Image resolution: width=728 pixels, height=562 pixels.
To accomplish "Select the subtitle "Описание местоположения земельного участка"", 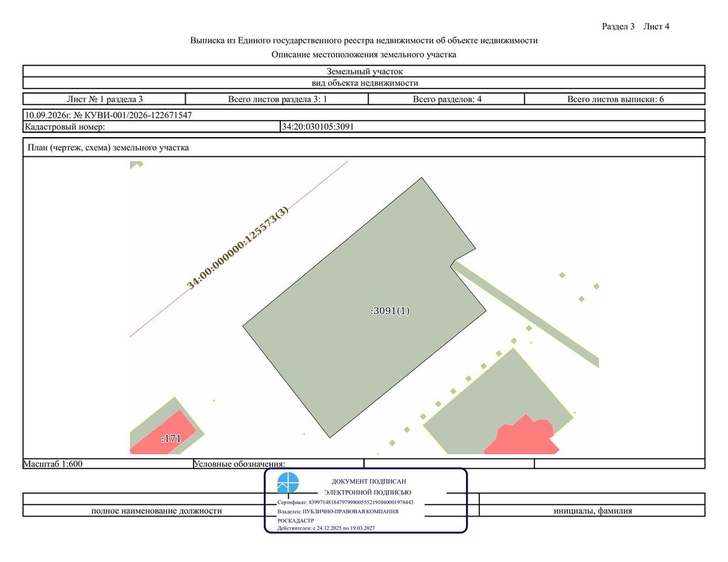I will click(x=364, y=55).
